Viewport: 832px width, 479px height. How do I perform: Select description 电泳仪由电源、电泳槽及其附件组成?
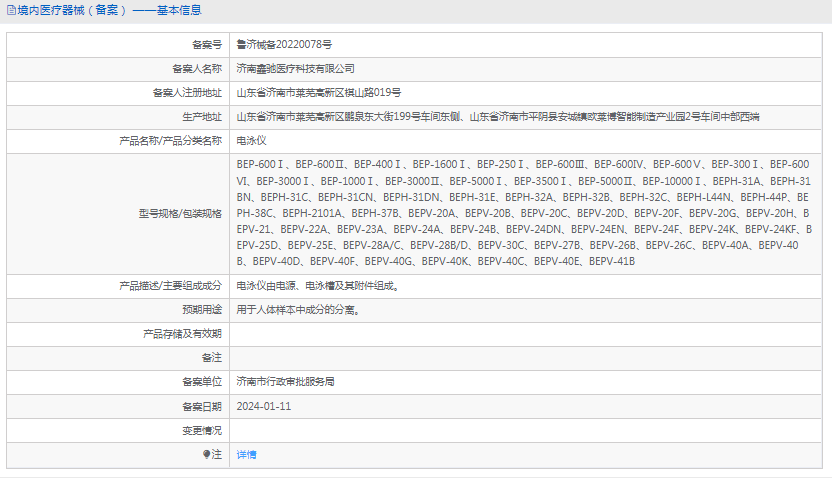coord(319,286)
